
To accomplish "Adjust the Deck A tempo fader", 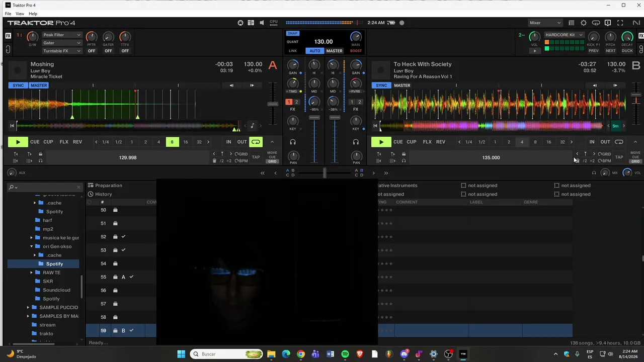I will point(273,104).
